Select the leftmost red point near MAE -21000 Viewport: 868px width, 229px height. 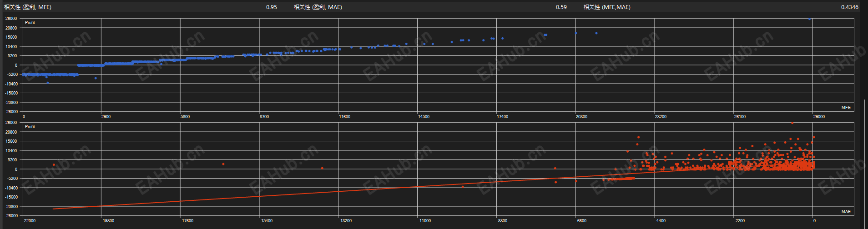(x=54, y=165)
